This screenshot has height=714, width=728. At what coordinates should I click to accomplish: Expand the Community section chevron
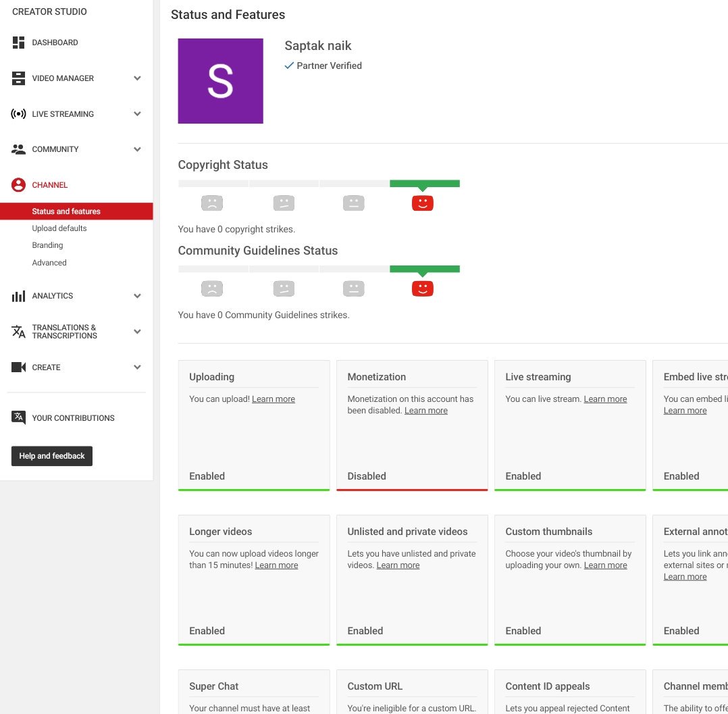138,149
